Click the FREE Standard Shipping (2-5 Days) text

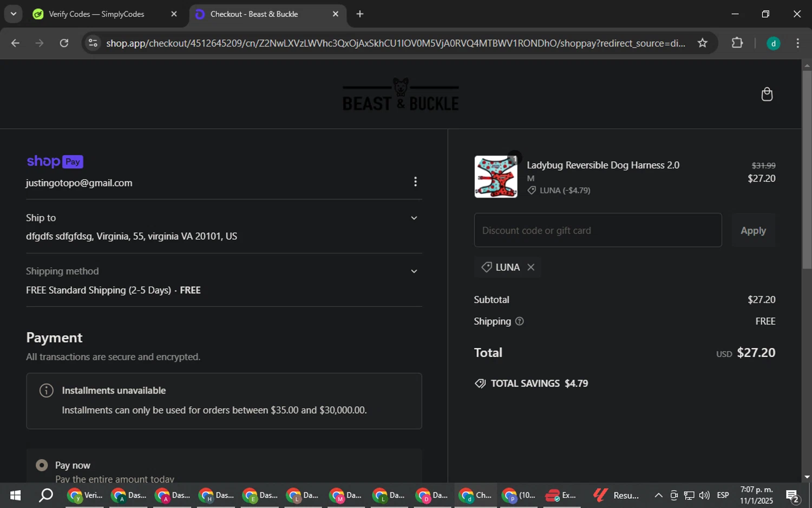click(99, 290)
